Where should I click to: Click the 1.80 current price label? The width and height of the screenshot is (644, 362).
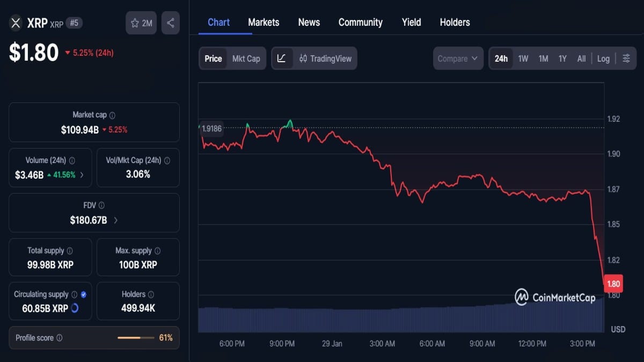[x=613, y=284]
